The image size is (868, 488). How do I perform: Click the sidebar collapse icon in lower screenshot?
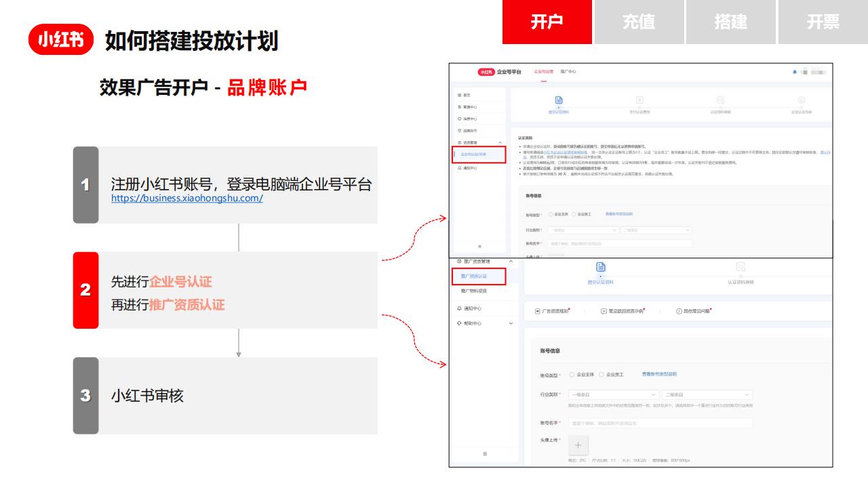(x=484, y=453)
